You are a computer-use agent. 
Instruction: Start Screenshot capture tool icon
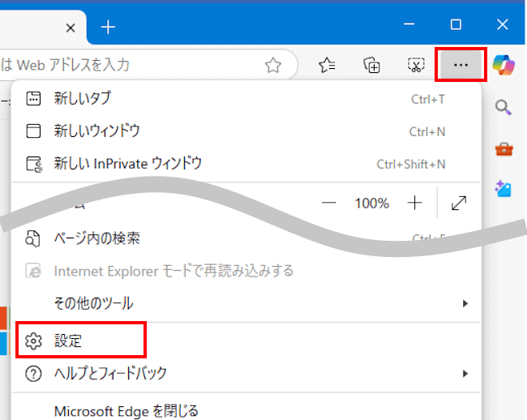tap(416, 65)
